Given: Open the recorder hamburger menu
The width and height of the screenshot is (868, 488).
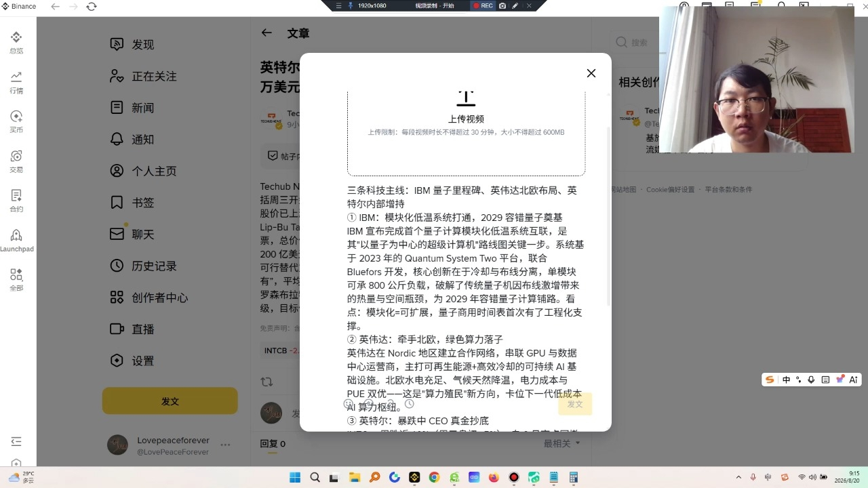Looking at the screenshot, I should [339, 5].
